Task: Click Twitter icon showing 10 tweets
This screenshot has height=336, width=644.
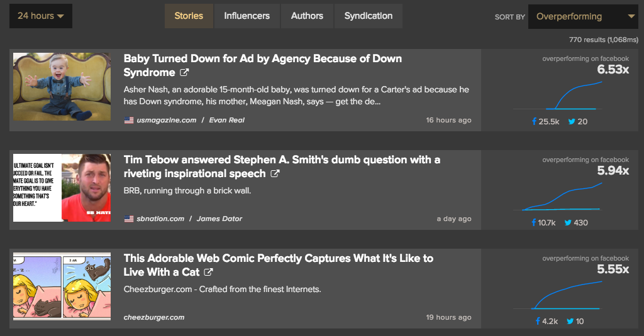Action: [x=570, y=321]
